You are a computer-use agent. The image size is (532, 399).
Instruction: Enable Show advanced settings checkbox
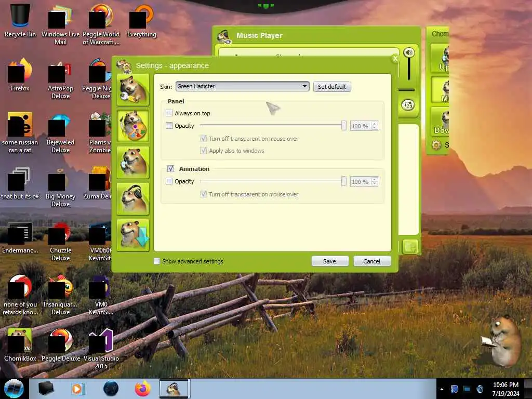click(156, 261)
